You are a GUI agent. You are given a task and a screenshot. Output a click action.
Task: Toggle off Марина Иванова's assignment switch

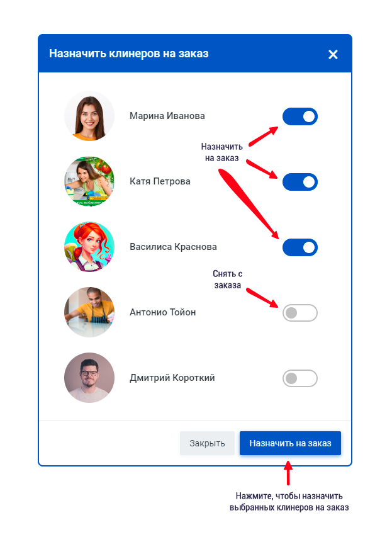(300, 116)
